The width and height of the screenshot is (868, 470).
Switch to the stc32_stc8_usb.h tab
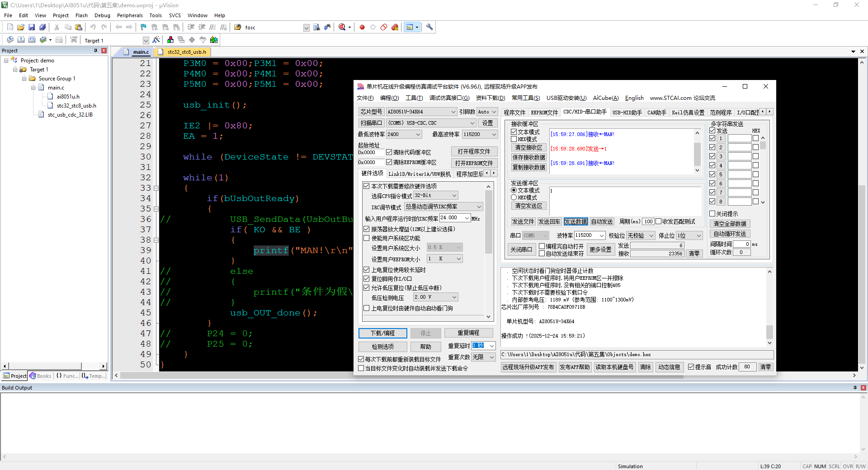point(186,52)
